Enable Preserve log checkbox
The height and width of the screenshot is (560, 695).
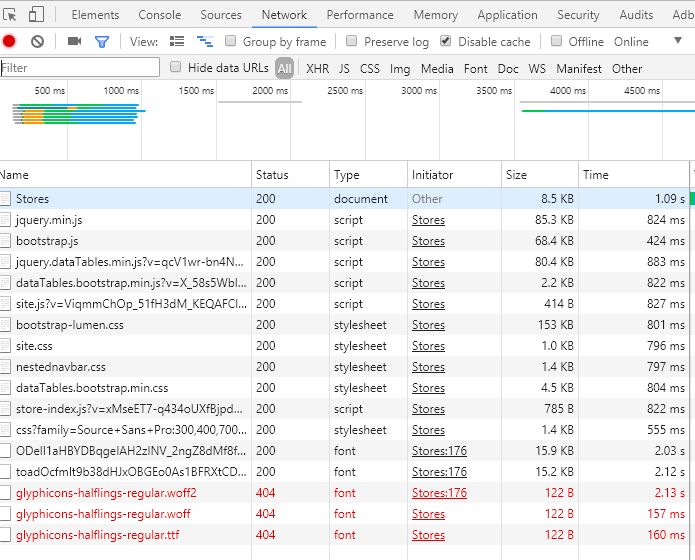tap(351, 41)
